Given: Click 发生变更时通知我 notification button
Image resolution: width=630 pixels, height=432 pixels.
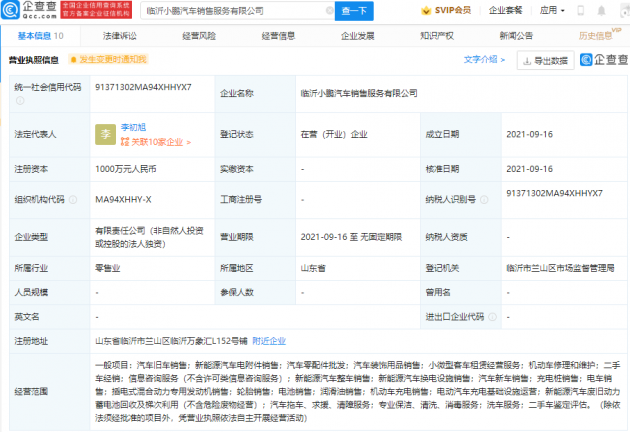Looking at the screenshot, I should point(108,59).
